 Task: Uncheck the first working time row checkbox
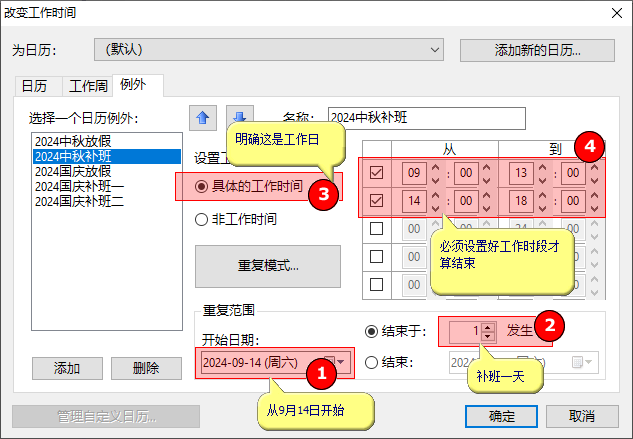click(x=376, y=173)
